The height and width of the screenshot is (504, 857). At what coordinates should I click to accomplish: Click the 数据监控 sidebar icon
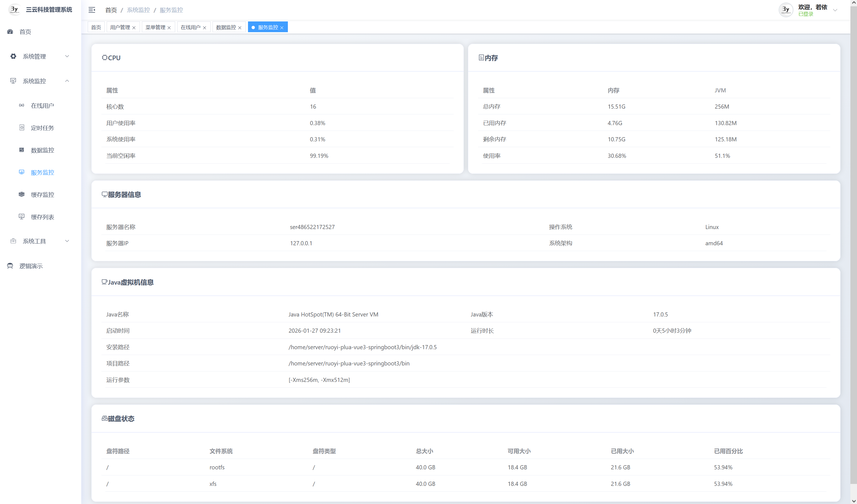21,150
